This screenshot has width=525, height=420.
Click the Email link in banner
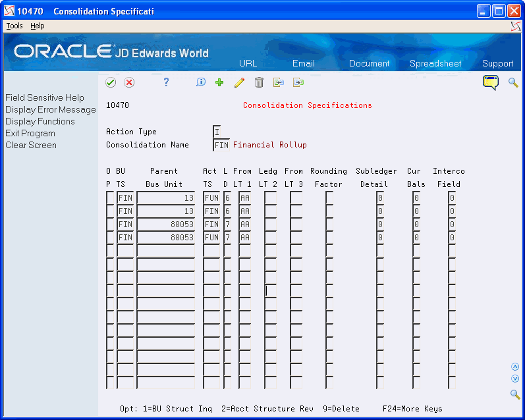pos(304,63)
